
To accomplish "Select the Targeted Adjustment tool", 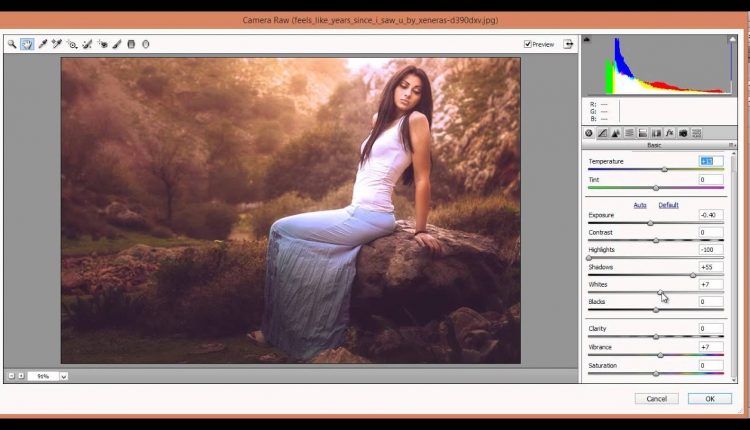I will pos(72,44).
